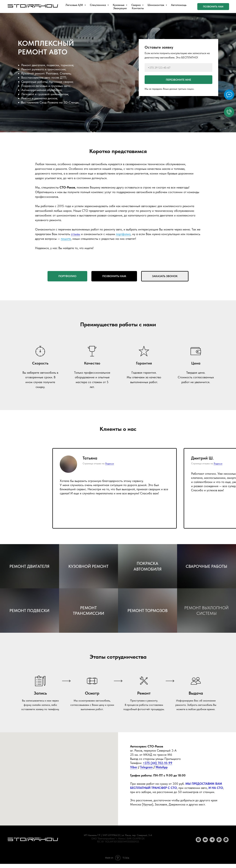Open Viber icon in footer
Image resolution: width=236 pixels, height=868 pixels.
[x=219, y=839]
